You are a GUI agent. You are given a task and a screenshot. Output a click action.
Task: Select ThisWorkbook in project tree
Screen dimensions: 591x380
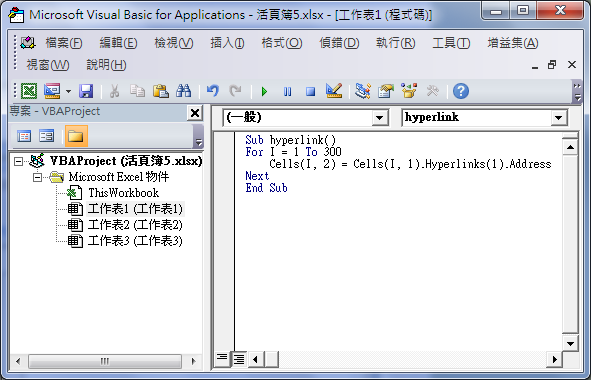[x=123, y=193]
